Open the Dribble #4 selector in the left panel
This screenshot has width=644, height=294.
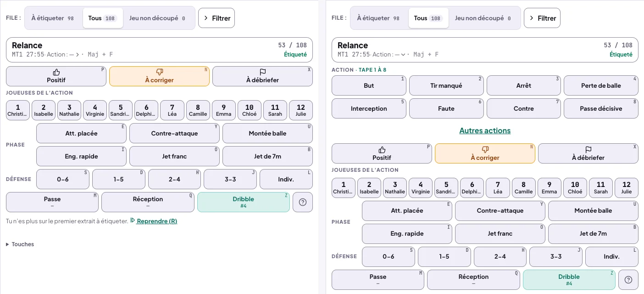click(244, 202)
